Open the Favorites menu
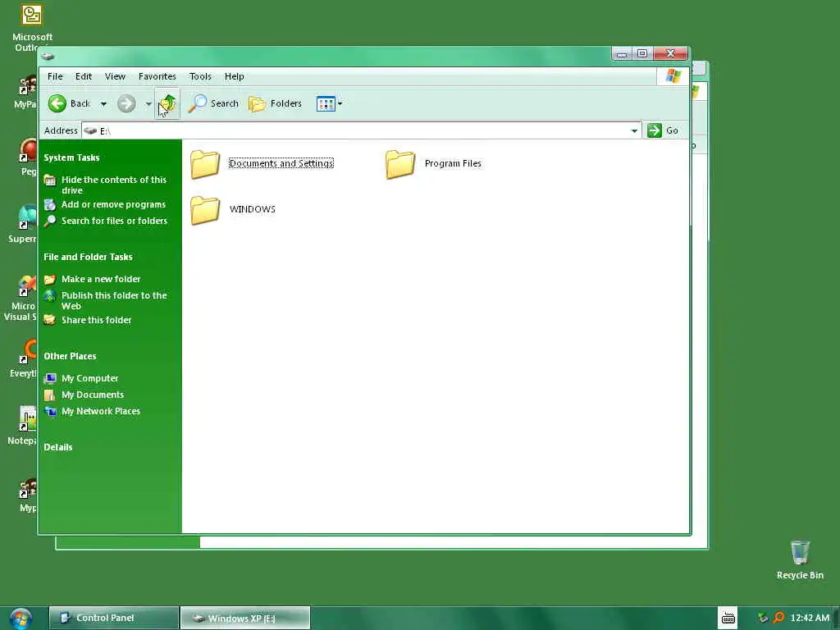 (x=157, y=76)
